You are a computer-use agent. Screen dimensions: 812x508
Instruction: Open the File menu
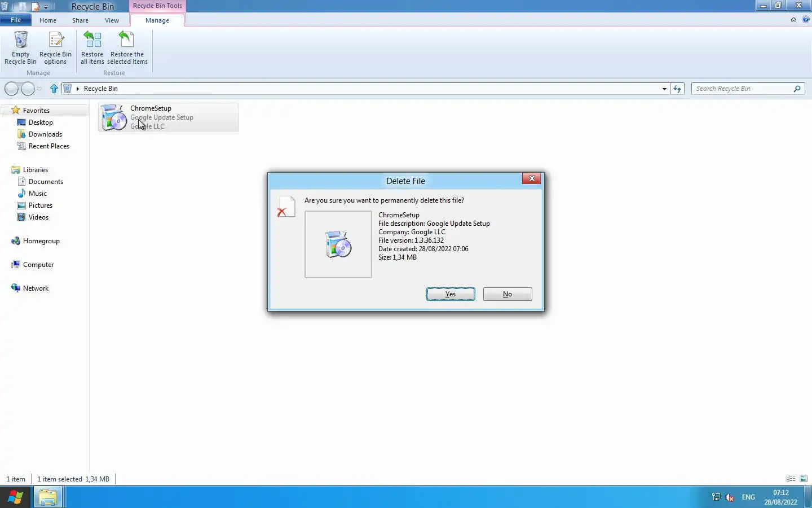16,20
